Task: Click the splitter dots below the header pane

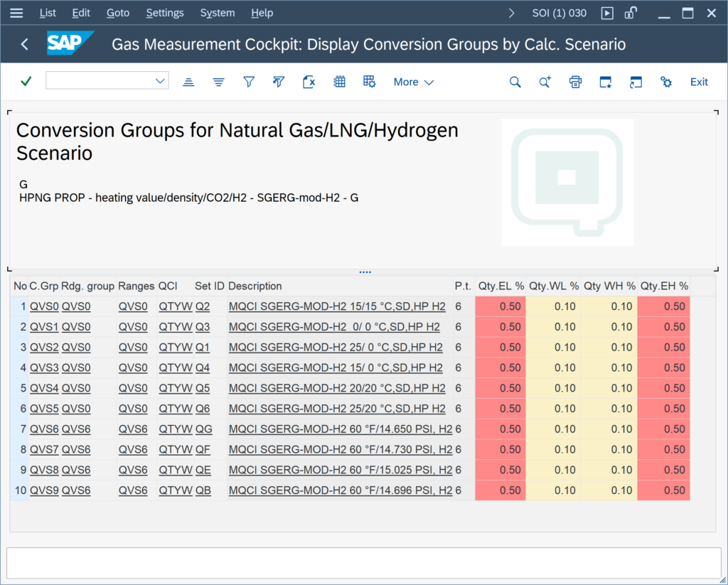Action: tap(365, 272)
